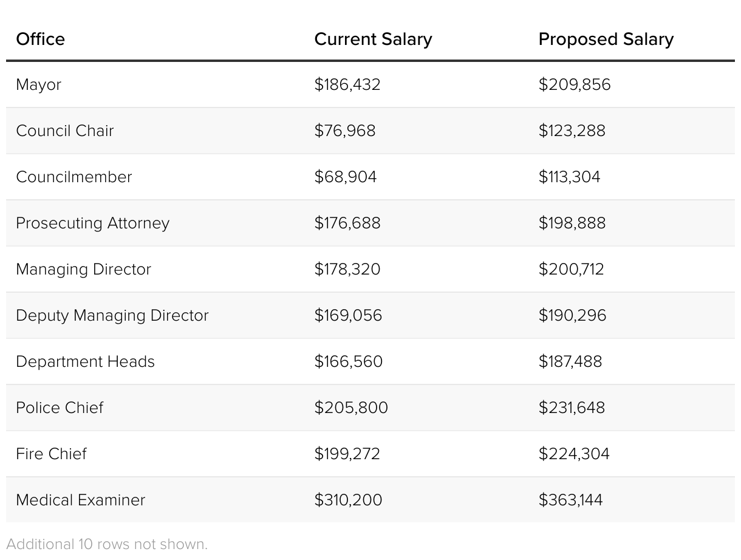Select the Mayor row label
Screen dimensions: 741x560
(x=38, y=84)
